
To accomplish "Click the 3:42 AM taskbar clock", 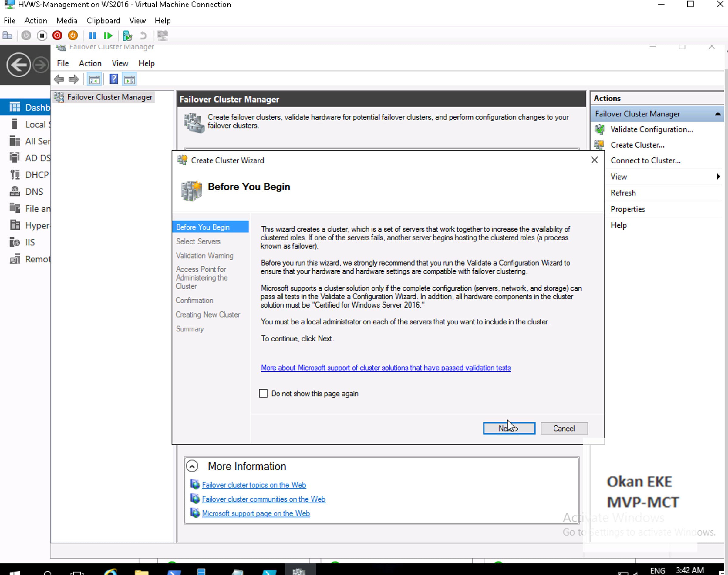I will pyautogui.click(x=689, y=570).
